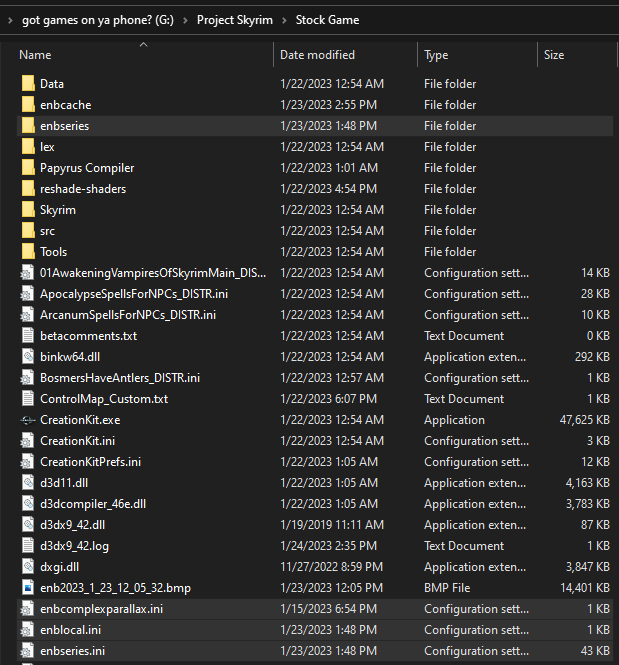Click the Papyrus Compiler folder icon

point(28,168)
